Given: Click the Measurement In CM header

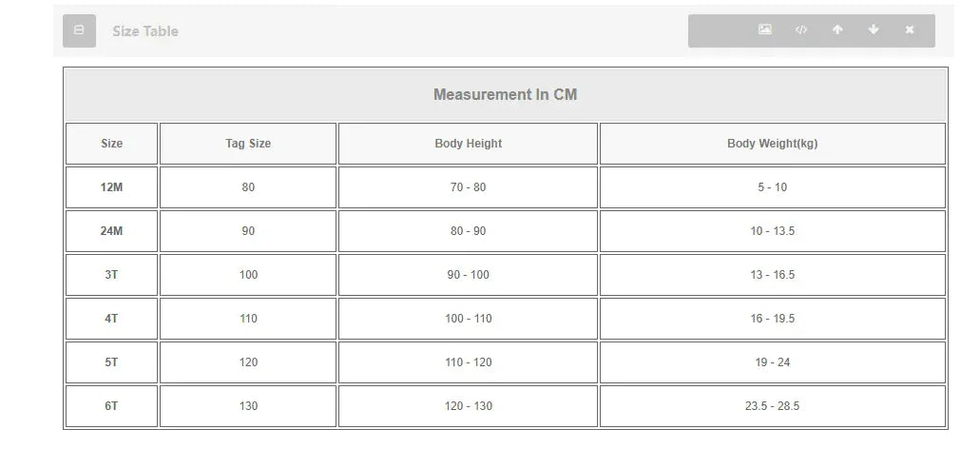Looking at the screenshot, I should [x=505, y=95].
